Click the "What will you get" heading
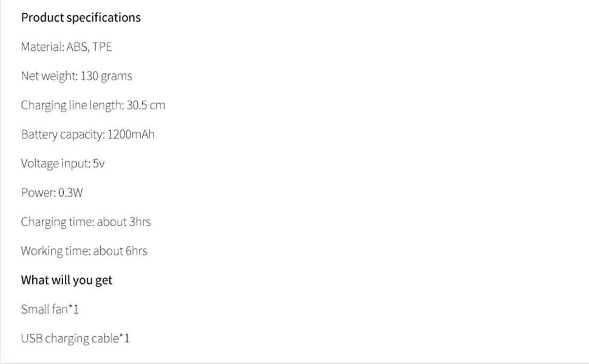The height and width of the screenshot is (364, 589). [67, 280]
